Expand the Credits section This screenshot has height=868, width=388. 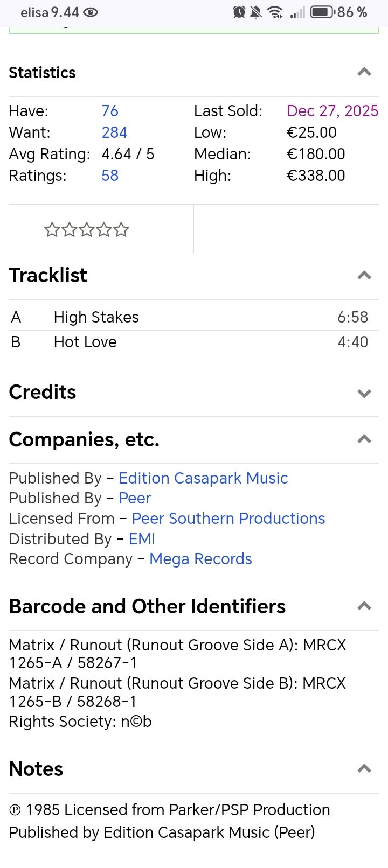(364, 393)
